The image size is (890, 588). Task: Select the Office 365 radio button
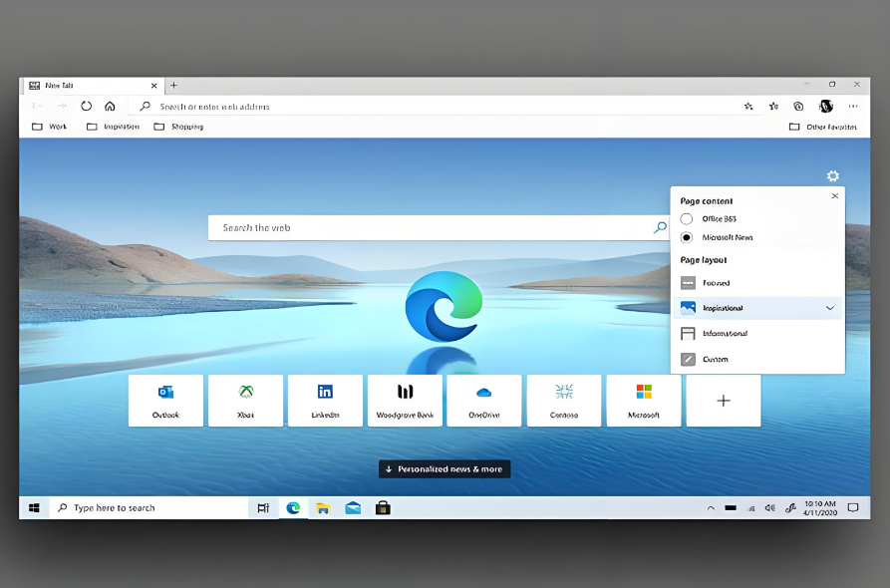tap(687, 218)
